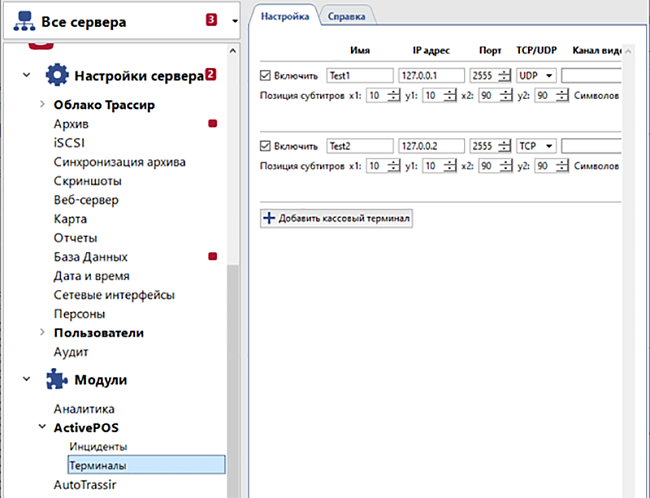Click the red badge 3 on Все сервера
This screenshot has height=498, width=650.
coord(211,19)
